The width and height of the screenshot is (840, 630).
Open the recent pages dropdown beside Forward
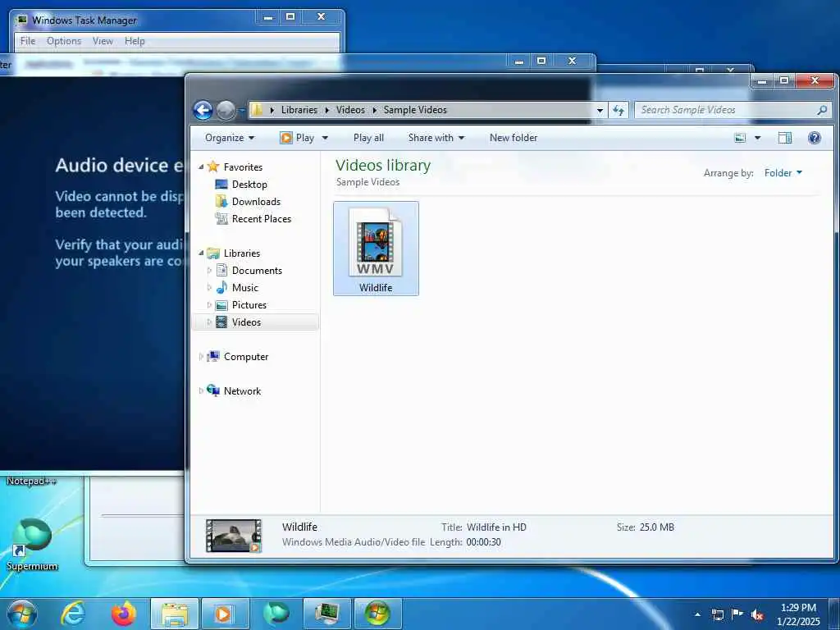click(241, 111)
